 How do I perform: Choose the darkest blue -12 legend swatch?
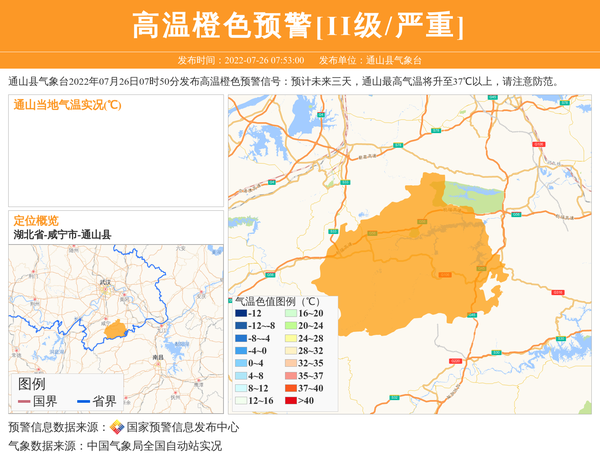(241, 314)
